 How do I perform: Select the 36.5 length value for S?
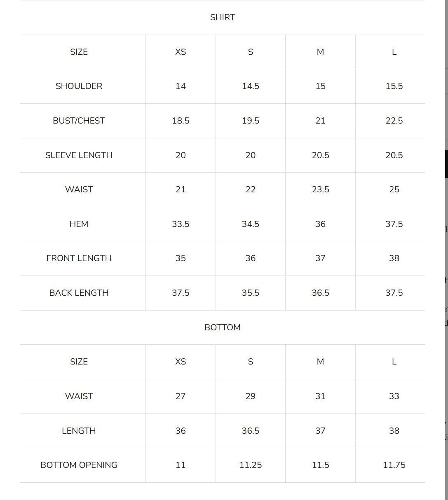point(251,431)
